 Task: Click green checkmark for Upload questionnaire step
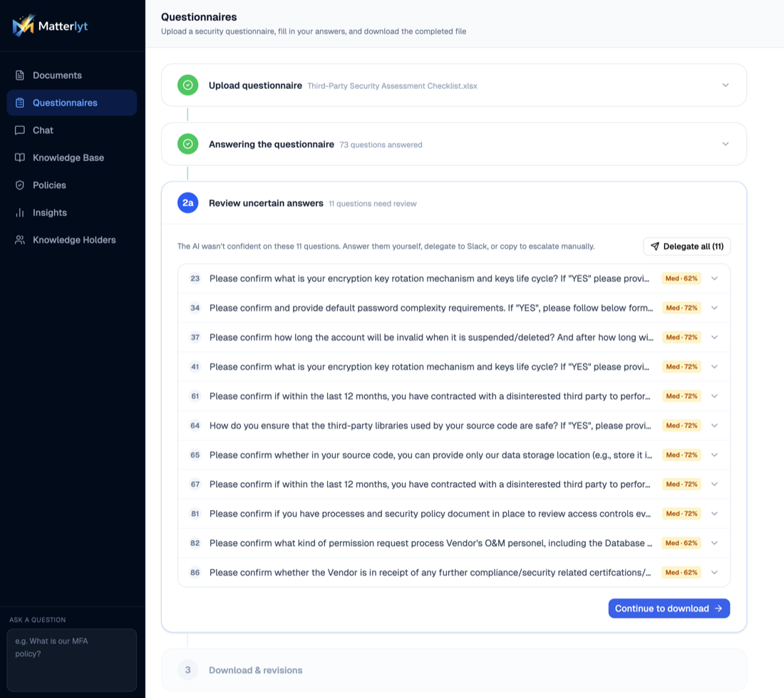click(x=188, y=85)
